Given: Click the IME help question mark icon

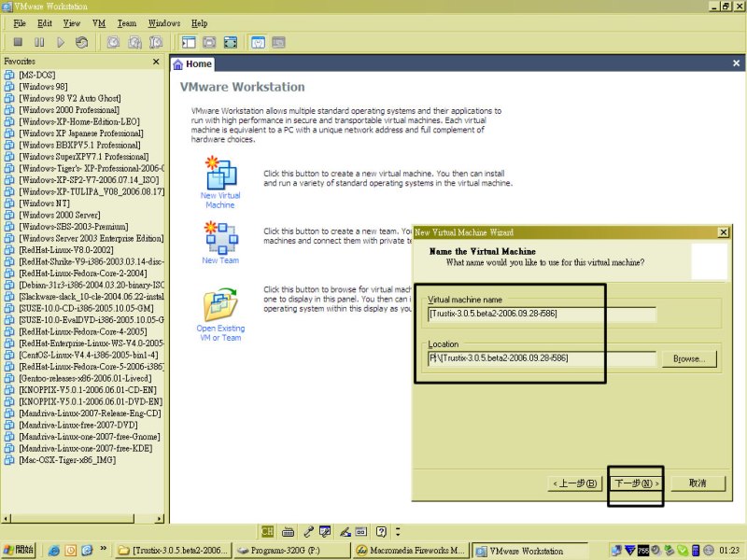Looking at the screenshot, I should coord(381,531).
